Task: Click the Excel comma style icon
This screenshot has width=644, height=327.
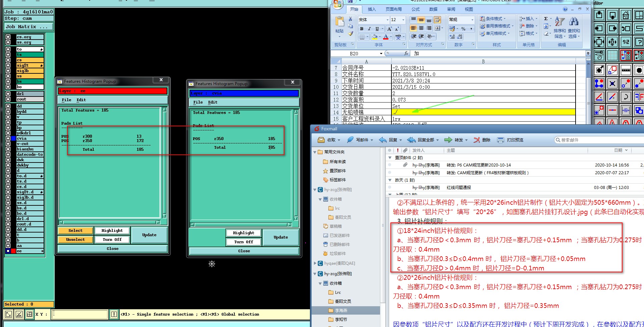Action: tap(471, 29)
